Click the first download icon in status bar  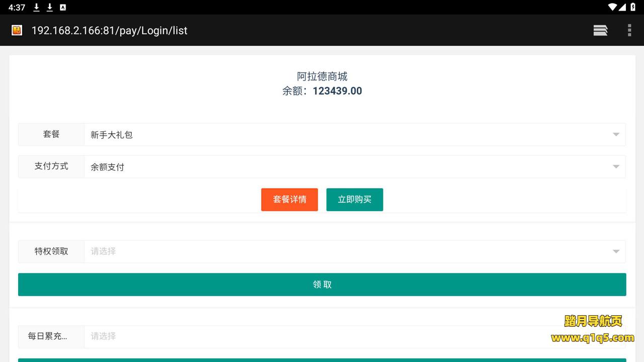[x=36, y=8]
